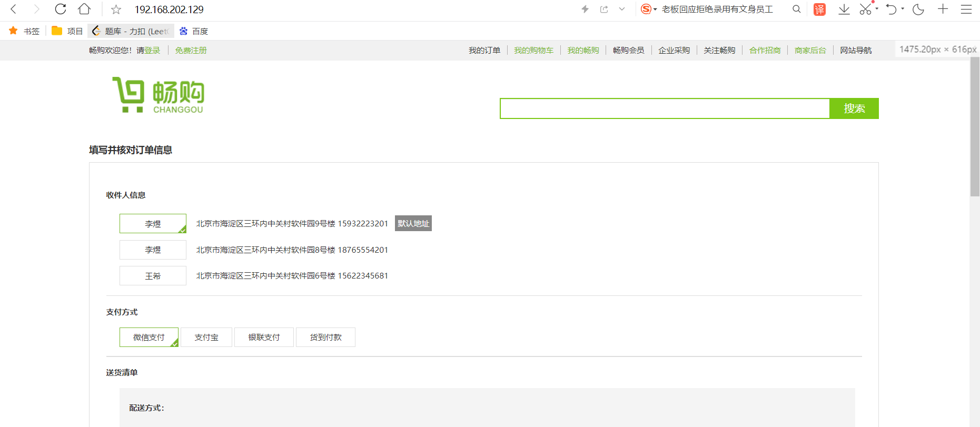Open the red translate icon
Screen dimensions: 980x427
(819, 9)
